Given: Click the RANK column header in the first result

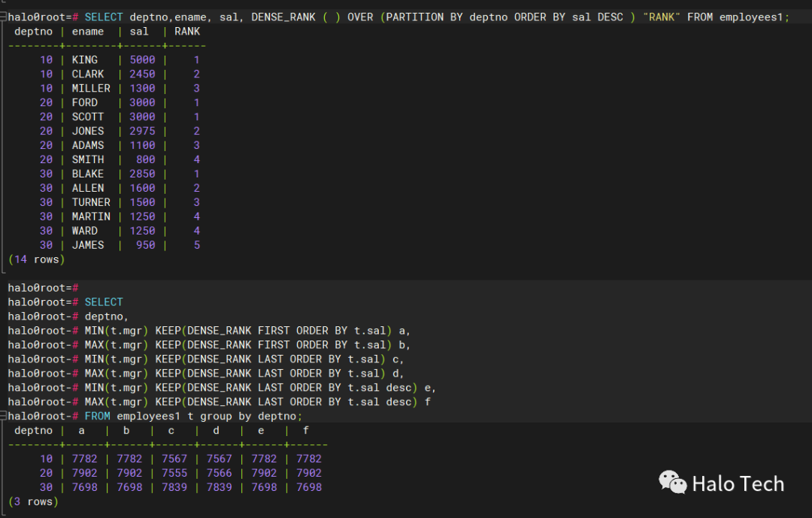Looking at the screenshot, I should click(187, 32).
